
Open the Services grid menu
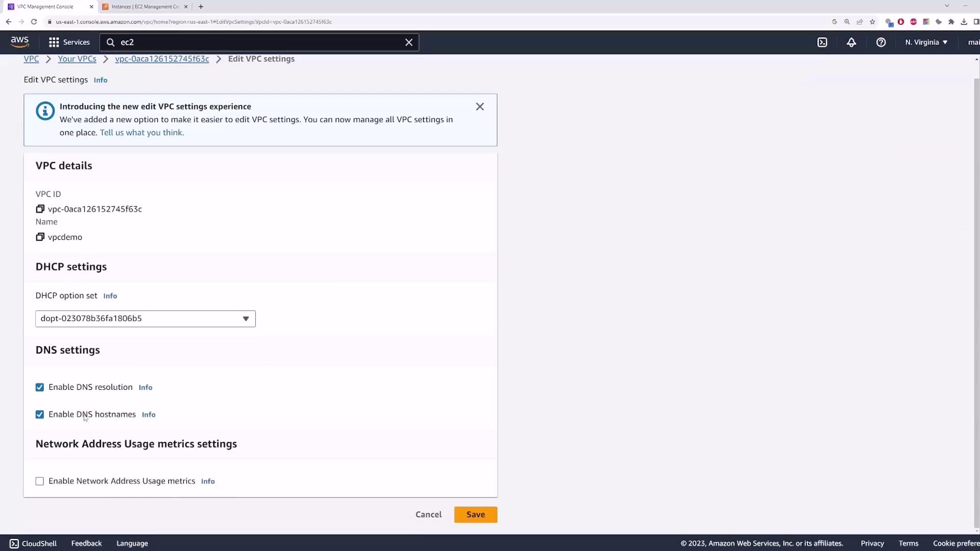coord(69,42)
